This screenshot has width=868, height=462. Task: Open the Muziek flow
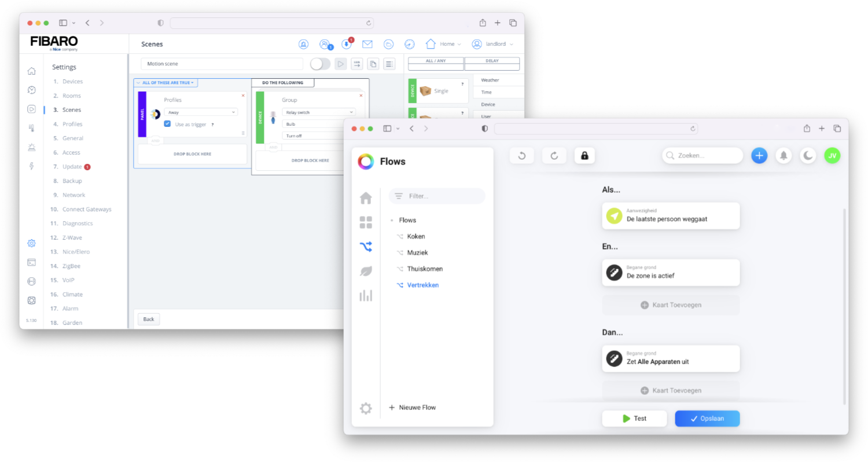[417, 252]
